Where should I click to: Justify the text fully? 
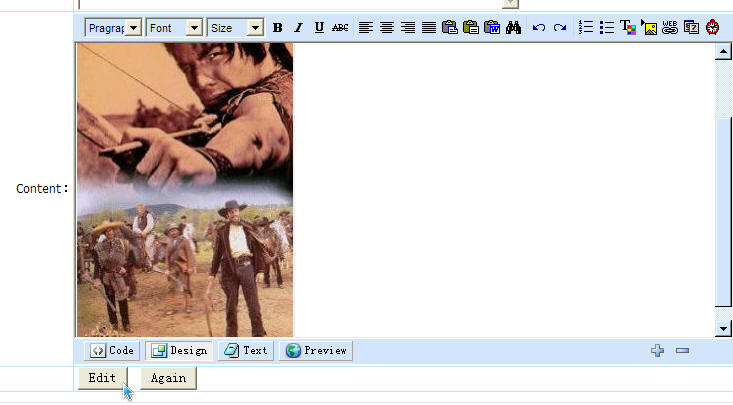click(429, 28)
